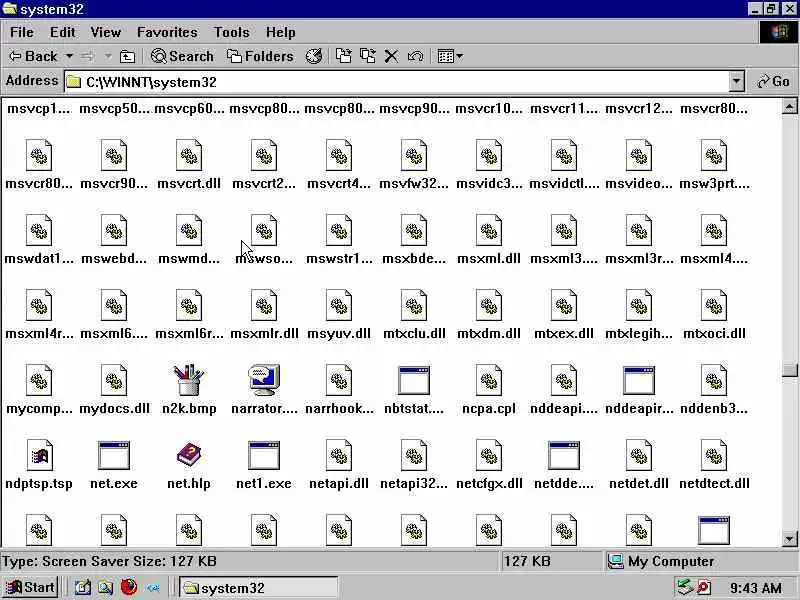Select the nddeapir file icon
800x600 pixels.
639,380
